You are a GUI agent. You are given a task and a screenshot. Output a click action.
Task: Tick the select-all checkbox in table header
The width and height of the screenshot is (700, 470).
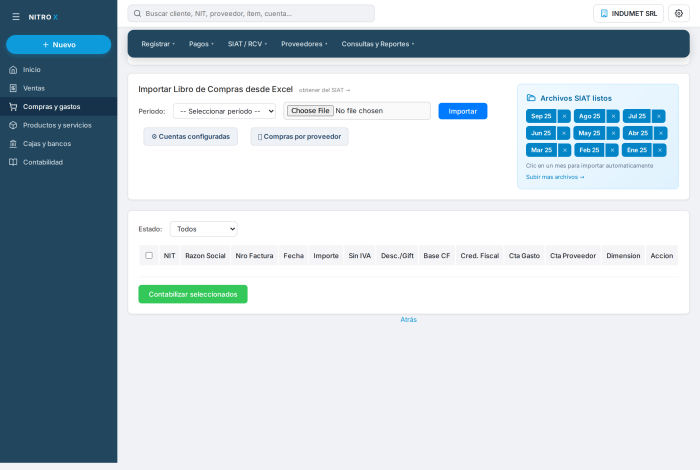click(149, 255)
